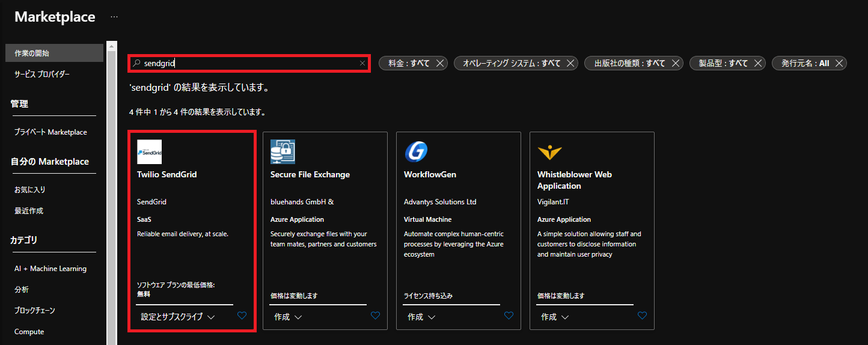Expand 作成 on Whistleblower Web Application card

point(555,317)
